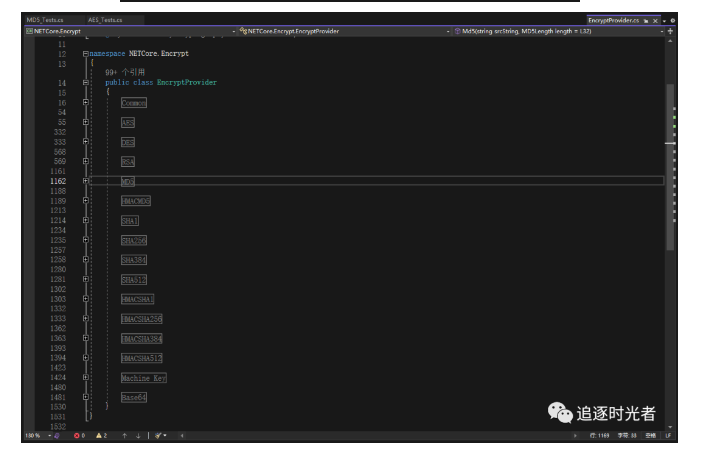706x457 pixels.
Task: Click the yellow warning count icon
Action: [99, 435]
